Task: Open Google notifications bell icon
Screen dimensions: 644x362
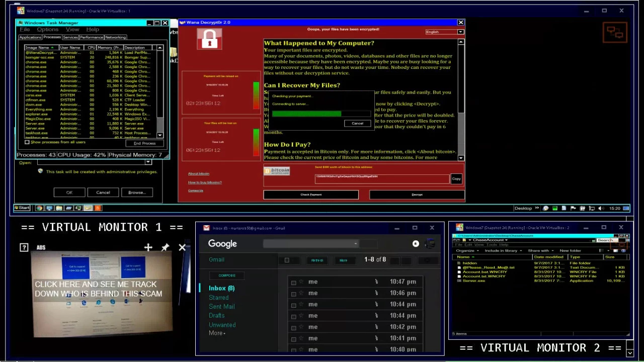Action: (x=416, y=244)
